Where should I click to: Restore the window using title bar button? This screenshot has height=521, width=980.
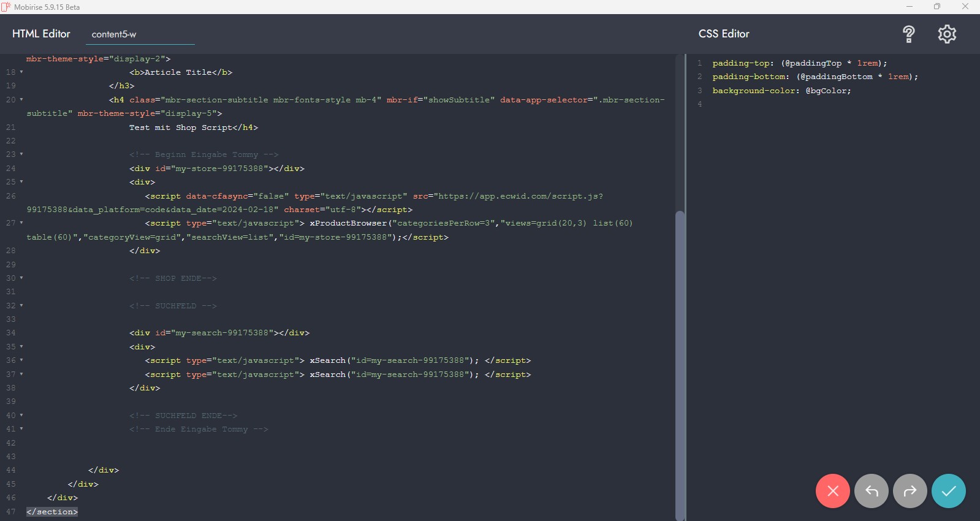(936, 7)
